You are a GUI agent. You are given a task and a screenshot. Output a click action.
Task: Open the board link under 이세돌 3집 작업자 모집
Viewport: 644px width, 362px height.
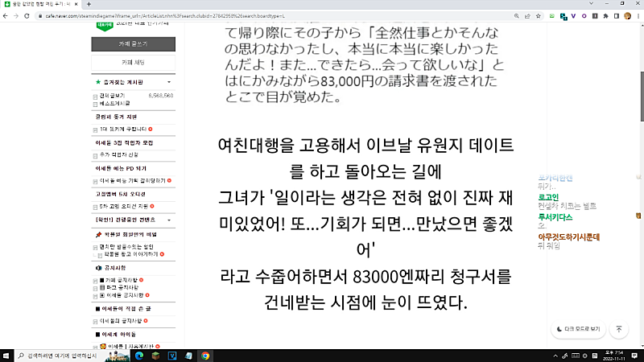pyautogui.click(x=118, y=154)
